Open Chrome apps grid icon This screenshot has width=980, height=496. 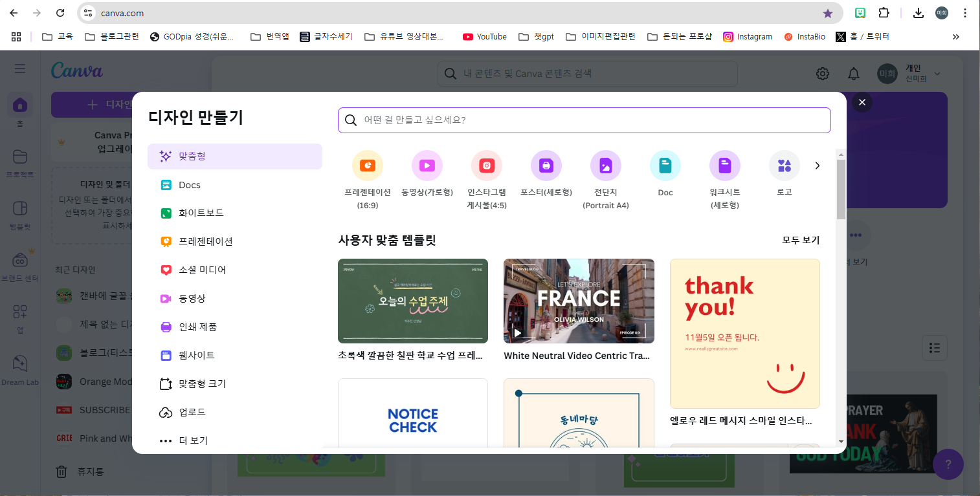coord(16,37)
